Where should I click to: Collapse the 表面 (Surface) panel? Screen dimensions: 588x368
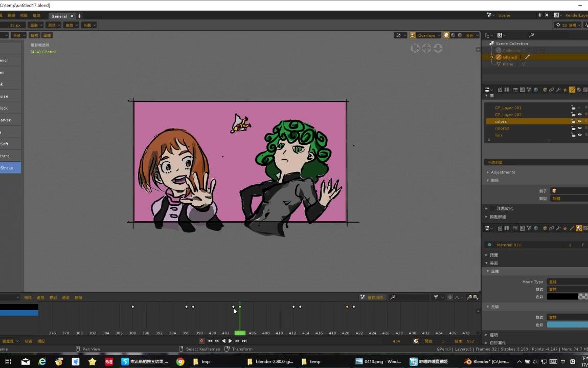coord(494,263)
